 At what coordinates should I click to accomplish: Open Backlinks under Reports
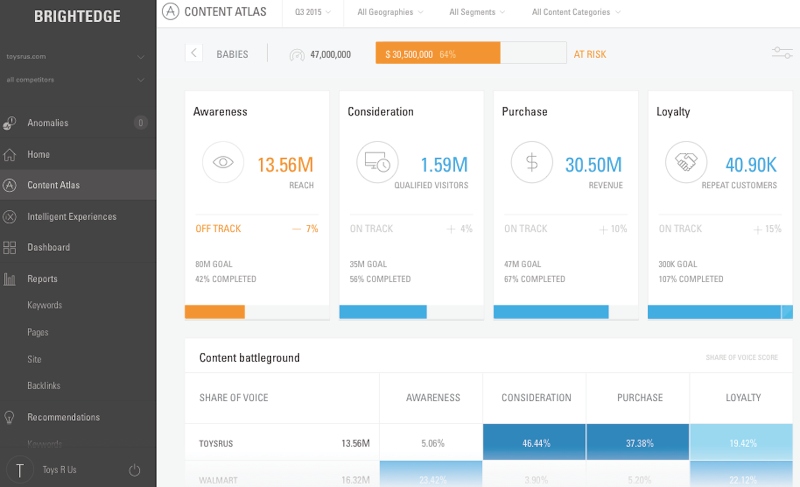tap(44, 385)
